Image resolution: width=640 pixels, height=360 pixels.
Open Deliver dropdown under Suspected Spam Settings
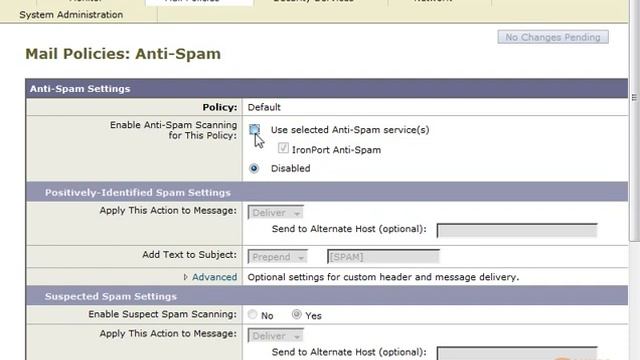(x=276, y=336)
